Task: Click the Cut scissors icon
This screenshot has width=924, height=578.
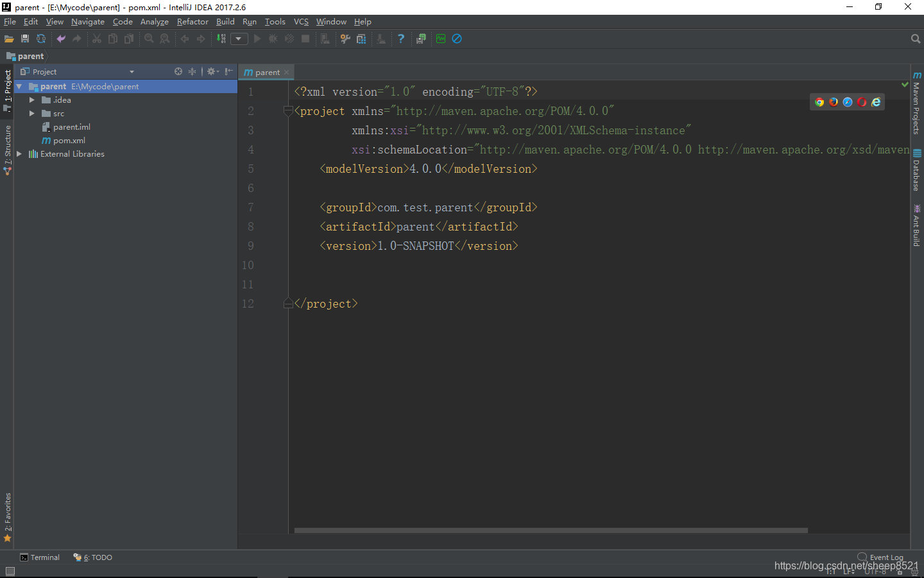Action: [97, 39]
